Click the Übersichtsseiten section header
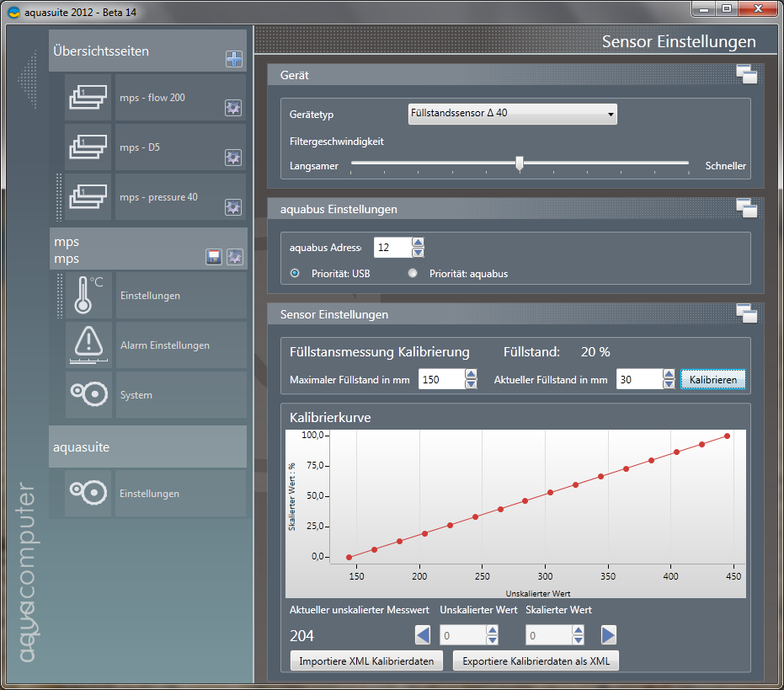 coord(147,51)
